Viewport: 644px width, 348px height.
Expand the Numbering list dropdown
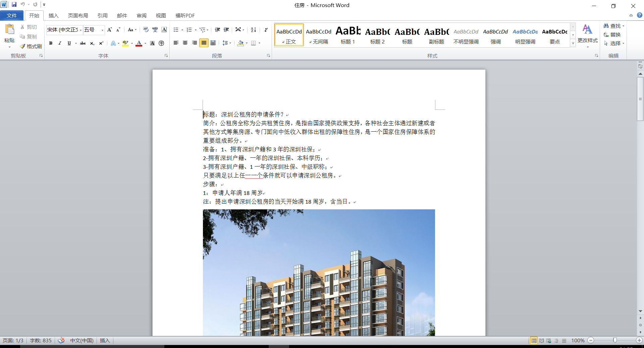click(x=196, y=30)
